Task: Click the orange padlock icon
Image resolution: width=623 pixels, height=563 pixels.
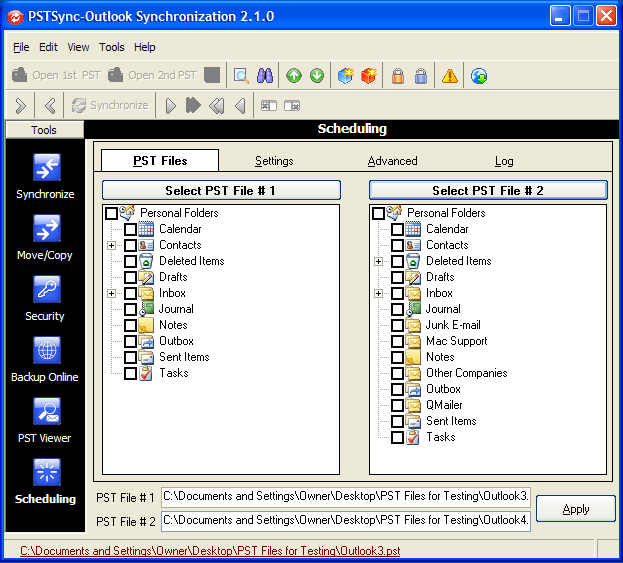Action: [x=398, y=75]
